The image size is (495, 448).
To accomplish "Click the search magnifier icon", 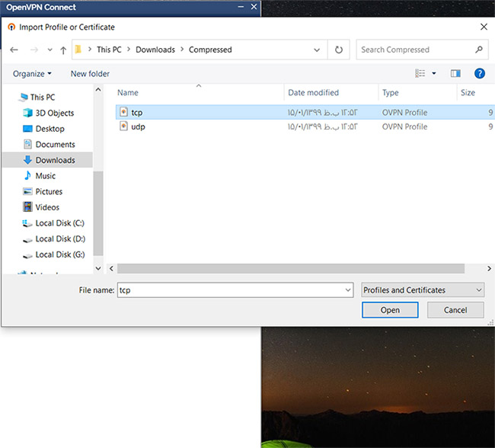I will [x=479, y=50].
